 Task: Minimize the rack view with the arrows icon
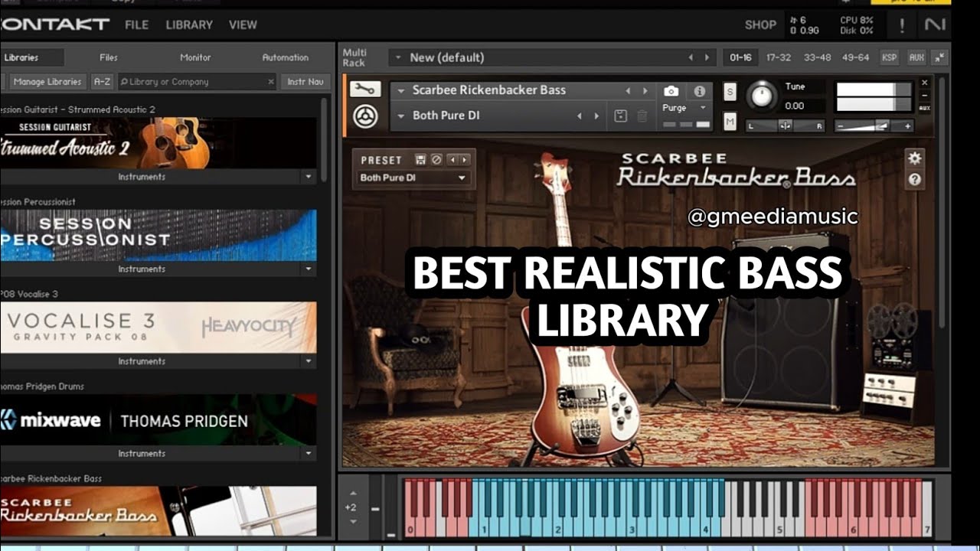coord(939,57)
